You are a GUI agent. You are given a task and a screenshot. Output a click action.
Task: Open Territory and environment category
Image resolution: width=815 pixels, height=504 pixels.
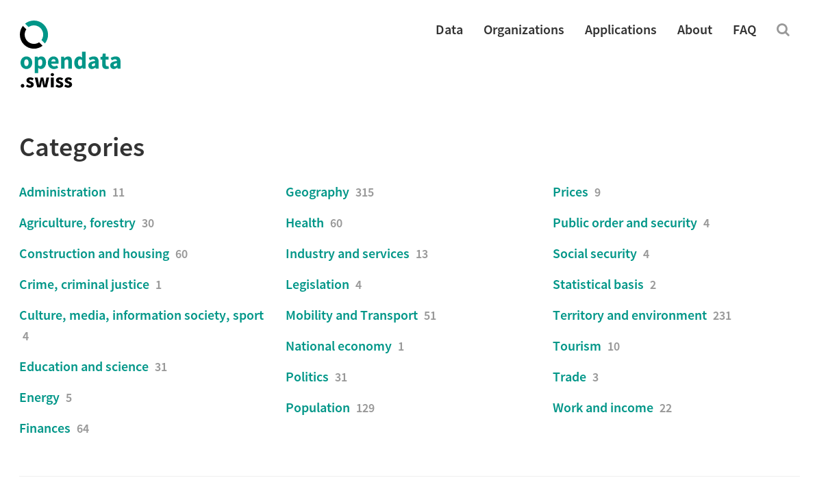point(629,316)
